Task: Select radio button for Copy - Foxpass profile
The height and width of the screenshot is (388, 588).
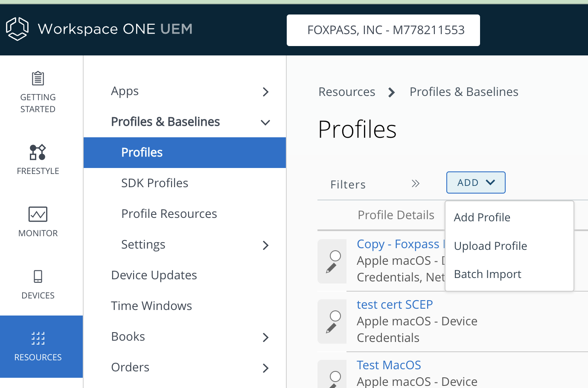Action: click(335, 255)
